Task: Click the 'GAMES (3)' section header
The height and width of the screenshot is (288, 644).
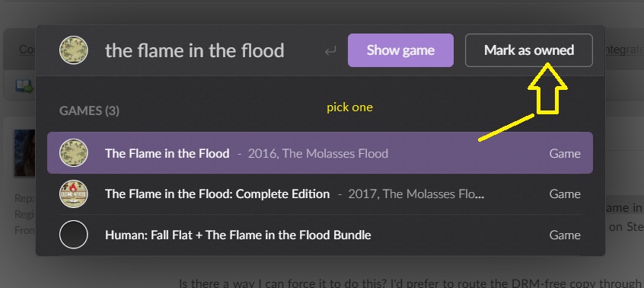Action: (89, 110)
